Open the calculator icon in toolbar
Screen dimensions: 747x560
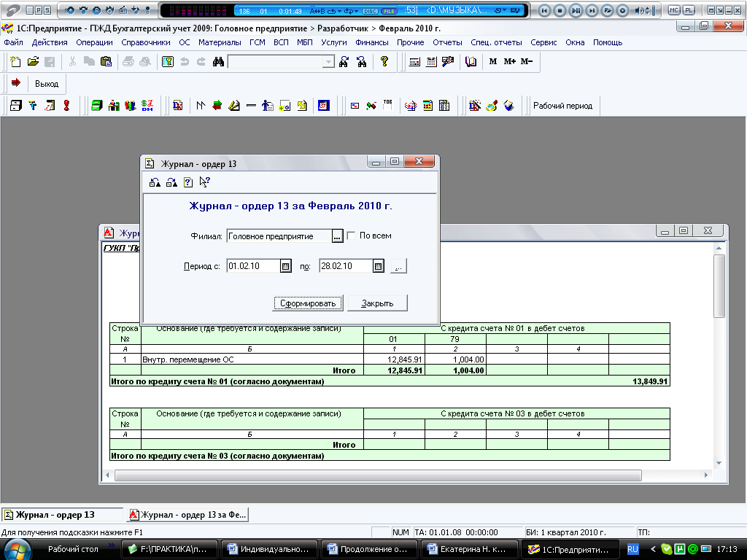[414, 61]
